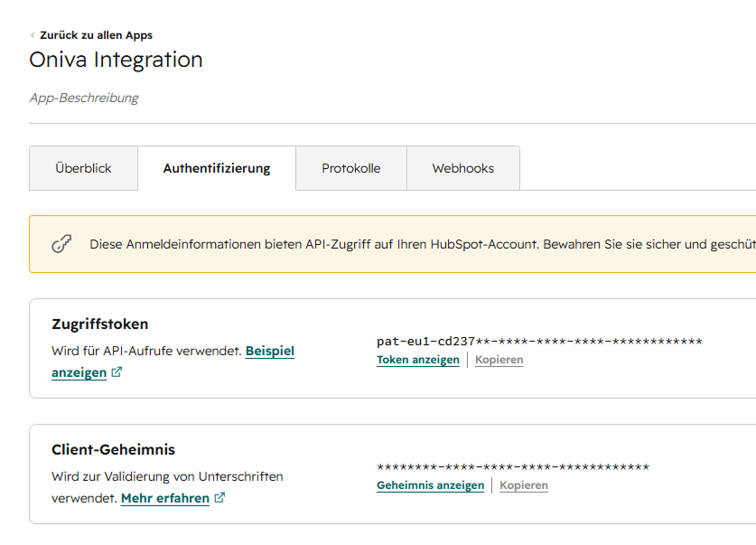Click the masked client secret asterisks

[x=513, y=467]
